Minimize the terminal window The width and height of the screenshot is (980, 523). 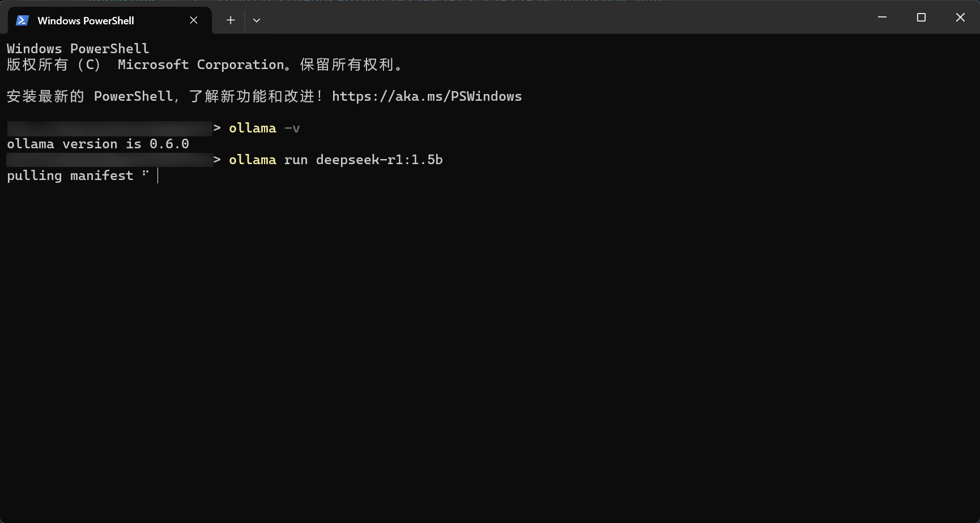click(x=882, y=18)
